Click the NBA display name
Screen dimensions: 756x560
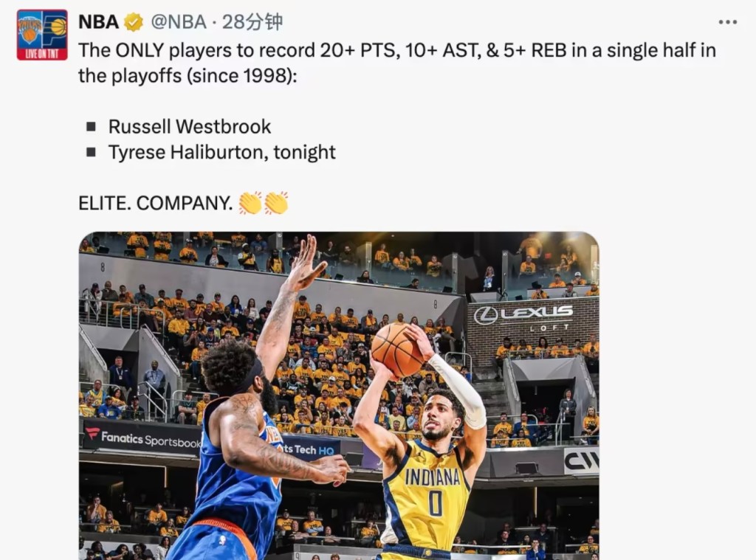pos(98,22)
